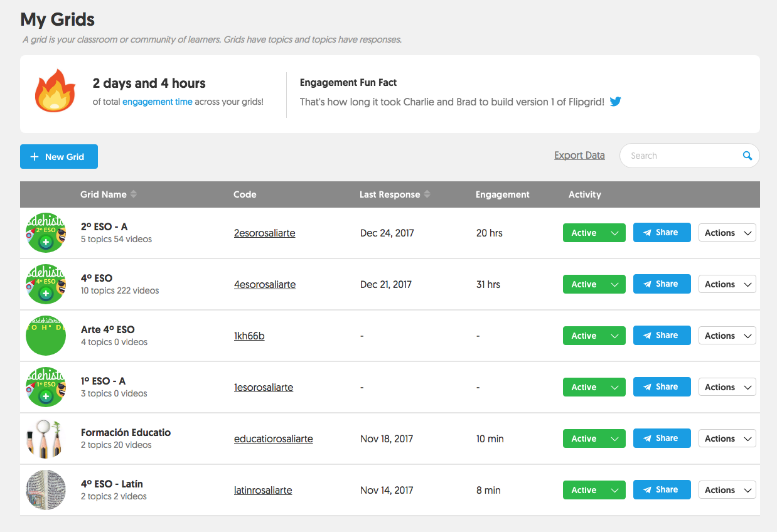Click the search magnifier icon

coord(747,156)
